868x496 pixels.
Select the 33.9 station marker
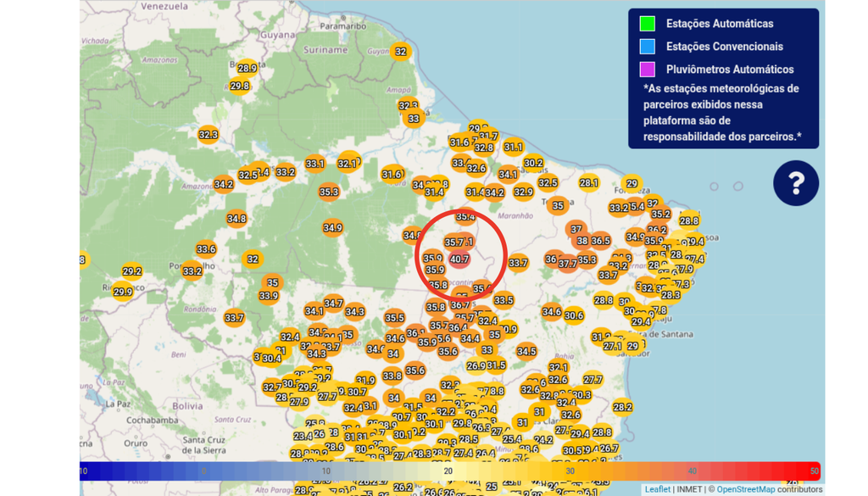pyautogui.click(x=269, y=296)
